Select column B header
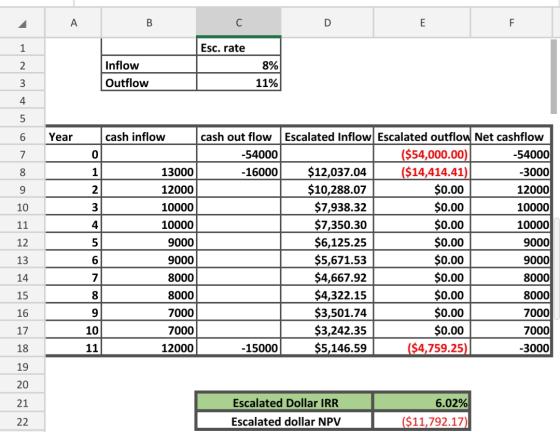This screenshot has width=560, height=432. 149,23
